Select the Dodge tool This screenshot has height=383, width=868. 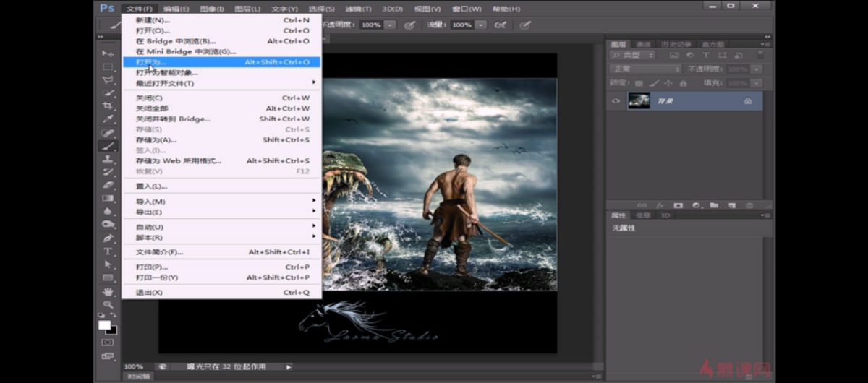click(x=108, y=224)
